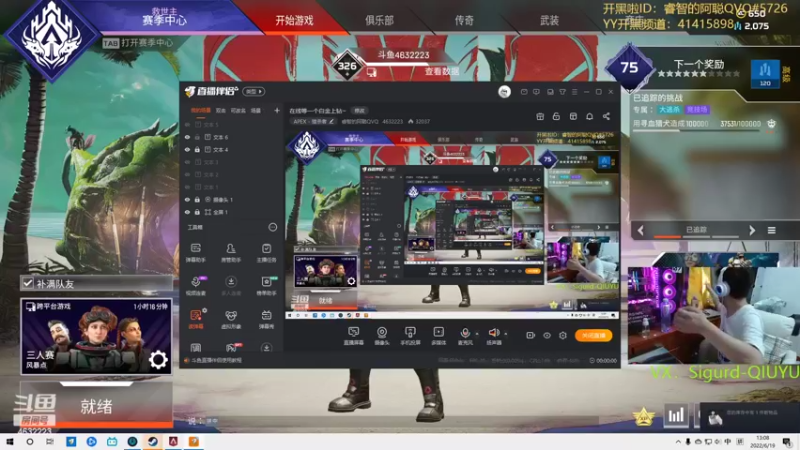The height and width of the screenshot is (450, 800).
Task: Collapse the 工具箱 toolbox section
Action: click(x=273, y=227)
